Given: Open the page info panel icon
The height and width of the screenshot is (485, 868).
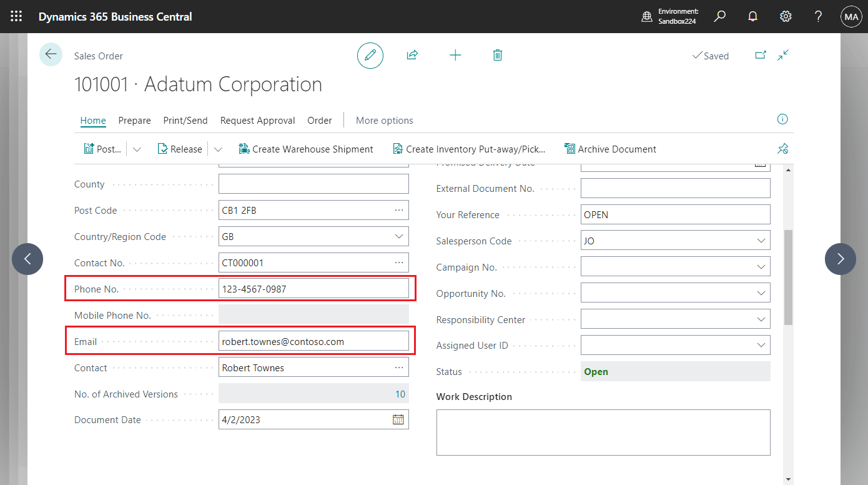Looking at the screenshot, I should pos(782,119).
